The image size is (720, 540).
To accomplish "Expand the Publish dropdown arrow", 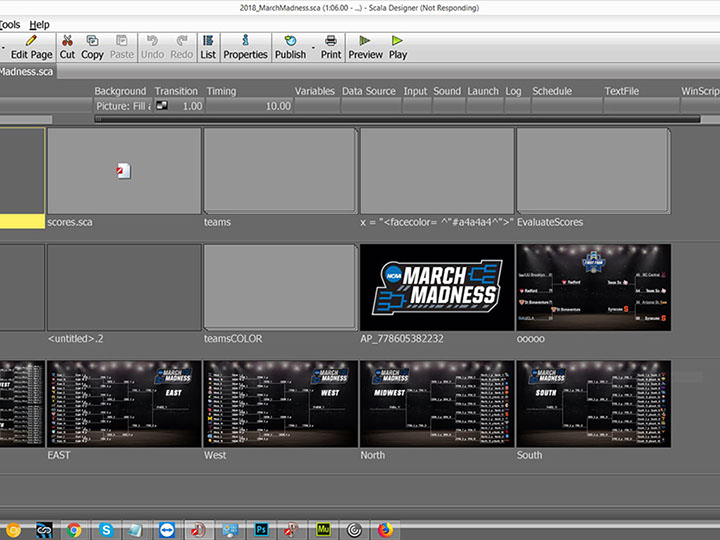I will pyautogui.click(x=313, y=47).
